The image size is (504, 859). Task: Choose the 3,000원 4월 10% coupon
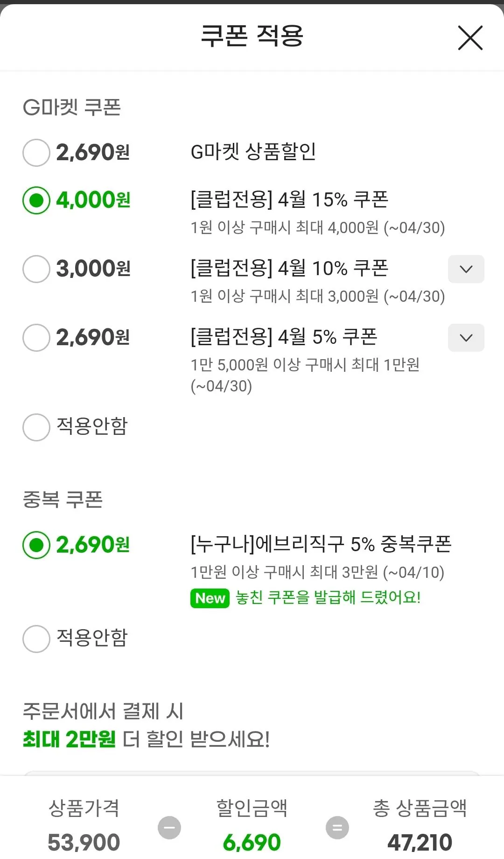tap(36, 269)
